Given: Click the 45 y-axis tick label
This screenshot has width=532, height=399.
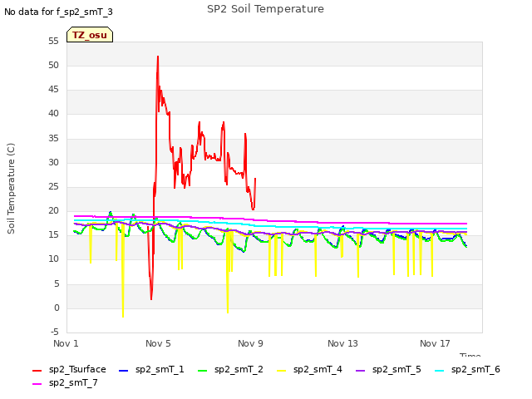Looking at the screenshot, I should click(53, 90).
